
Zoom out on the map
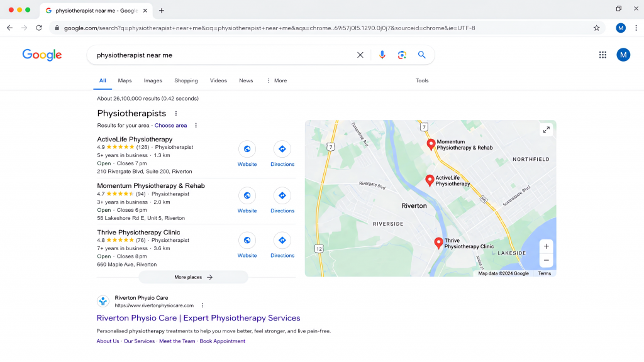tap(547, 260)
